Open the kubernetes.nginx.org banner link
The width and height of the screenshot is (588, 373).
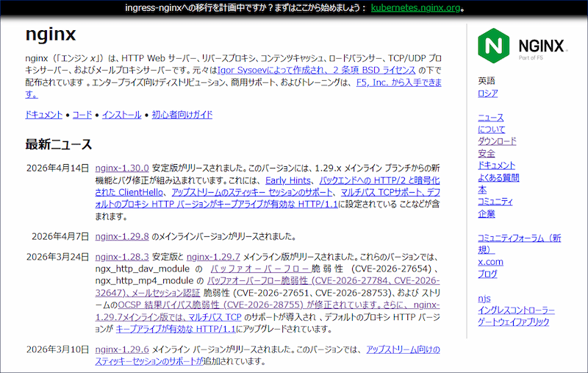415,8
